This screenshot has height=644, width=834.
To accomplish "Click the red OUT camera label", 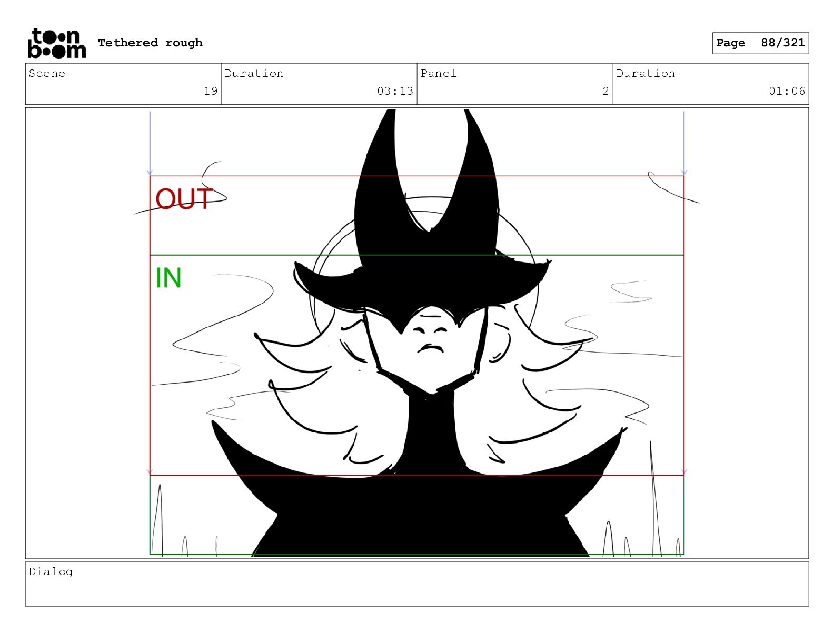I will pos(184,199).
